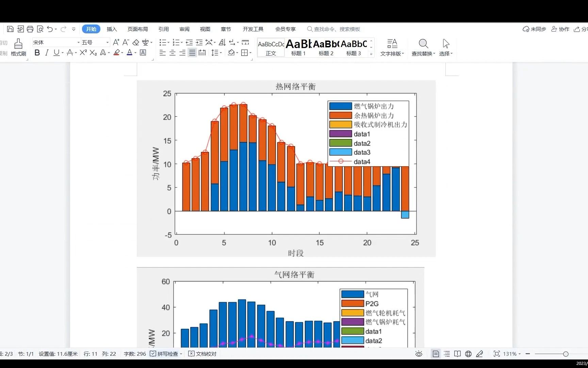Open the bullet list style dropdown arrow
Screen dimensions: 588x368
coord(168,42)
